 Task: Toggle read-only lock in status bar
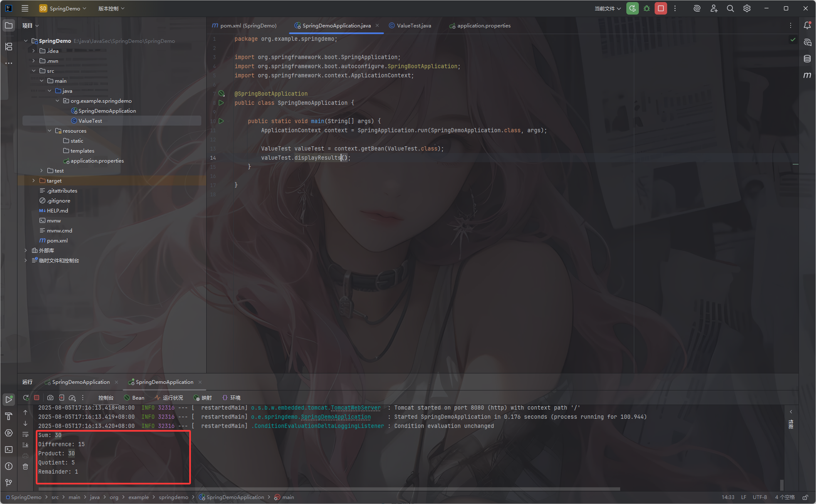pos(806,497)
